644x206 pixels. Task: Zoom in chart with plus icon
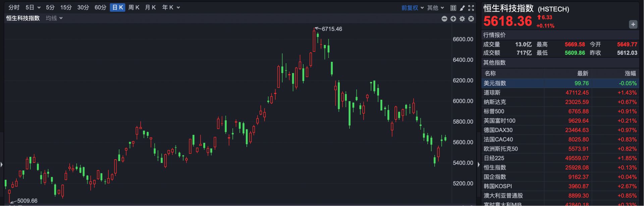(x=453, y=19)
